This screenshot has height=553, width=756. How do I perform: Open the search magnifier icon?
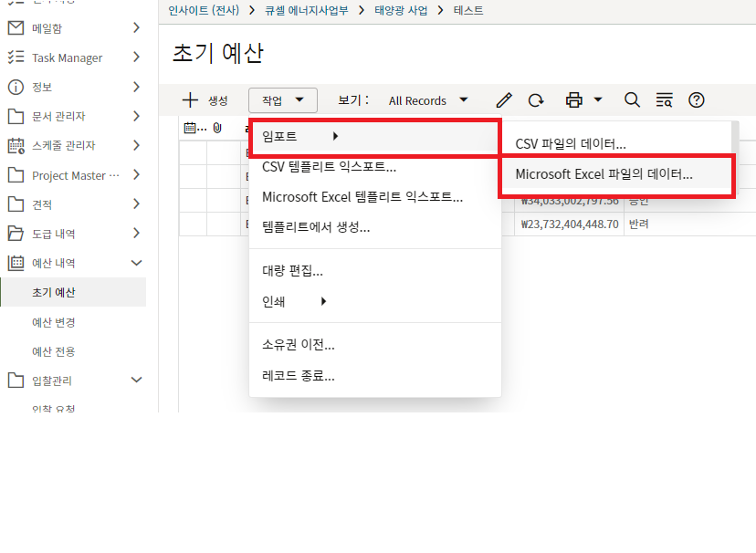632,100
